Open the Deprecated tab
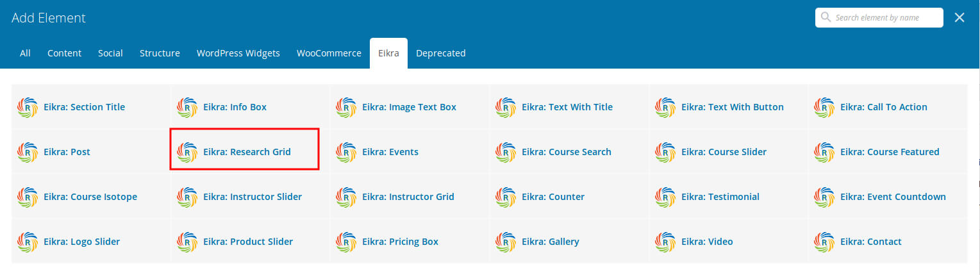Image resolution: width=980 pixels, height=275 pixels. click(x=441, y=53)
